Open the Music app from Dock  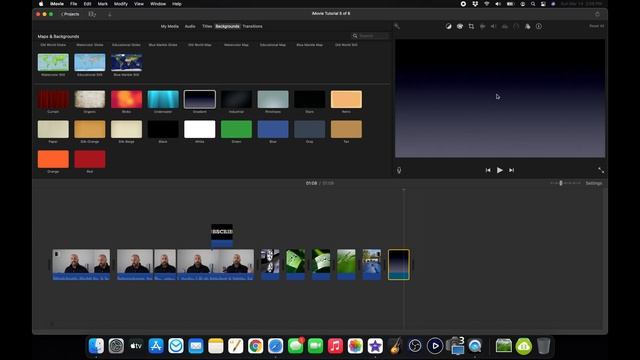pos(335,346)
